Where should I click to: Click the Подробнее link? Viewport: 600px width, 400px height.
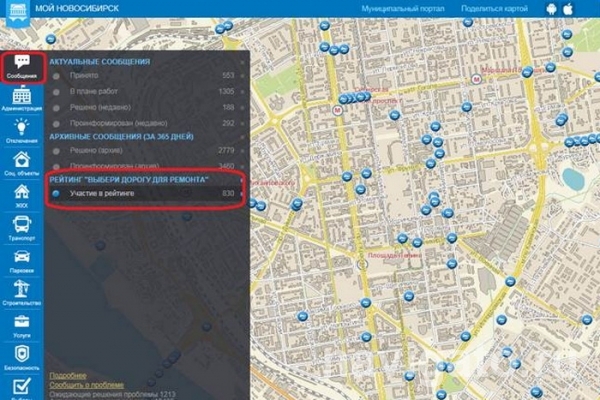point(68,375)
